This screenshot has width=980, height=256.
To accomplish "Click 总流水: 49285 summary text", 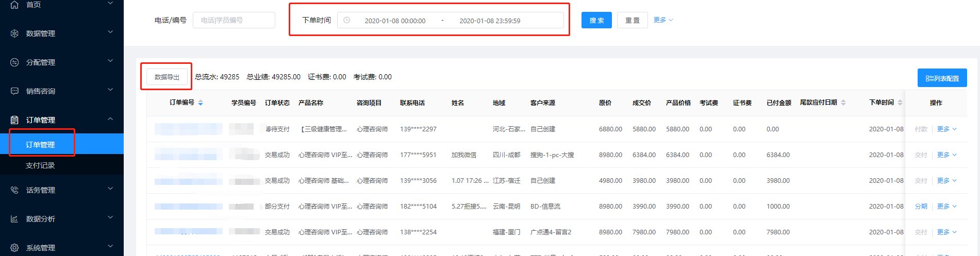I will [217, 77].
